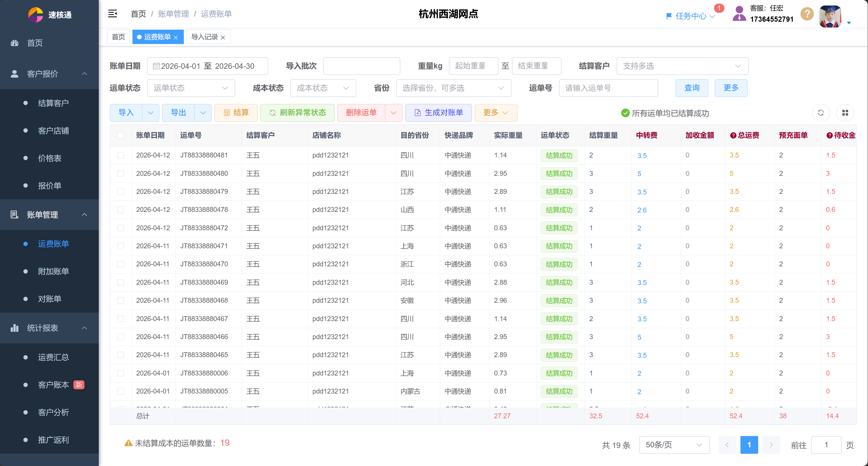868x466 pixels.
Task: Open the avatar dropdown caret
Action: tap(849, 23)
